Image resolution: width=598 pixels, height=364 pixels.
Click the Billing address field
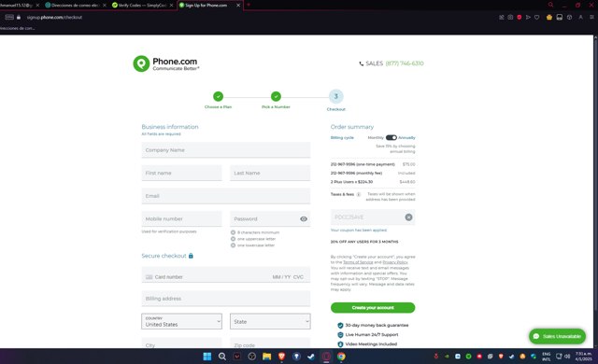pos(226,299)
